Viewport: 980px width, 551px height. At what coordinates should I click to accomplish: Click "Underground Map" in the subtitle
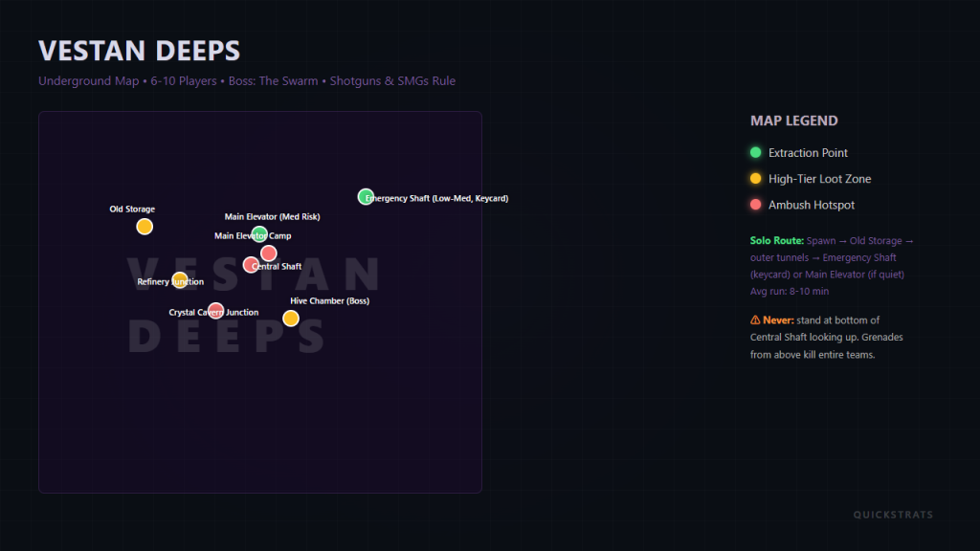(89, 80)
